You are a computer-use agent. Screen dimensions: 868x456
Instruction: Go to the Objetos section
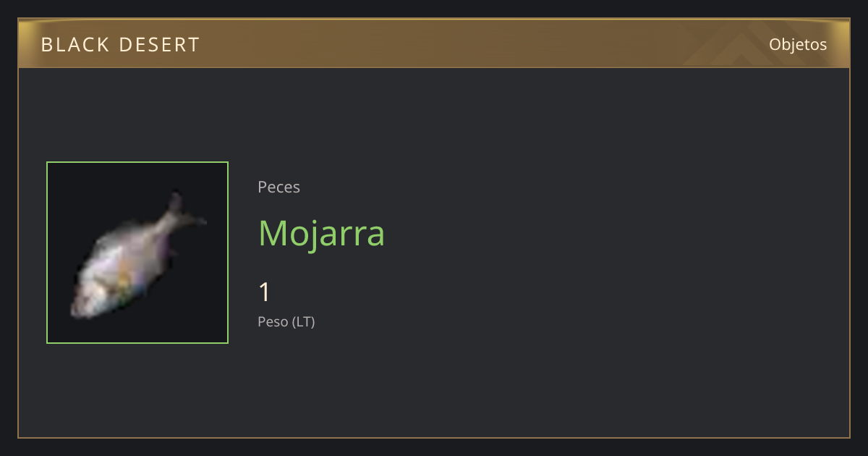pos(798,44)
